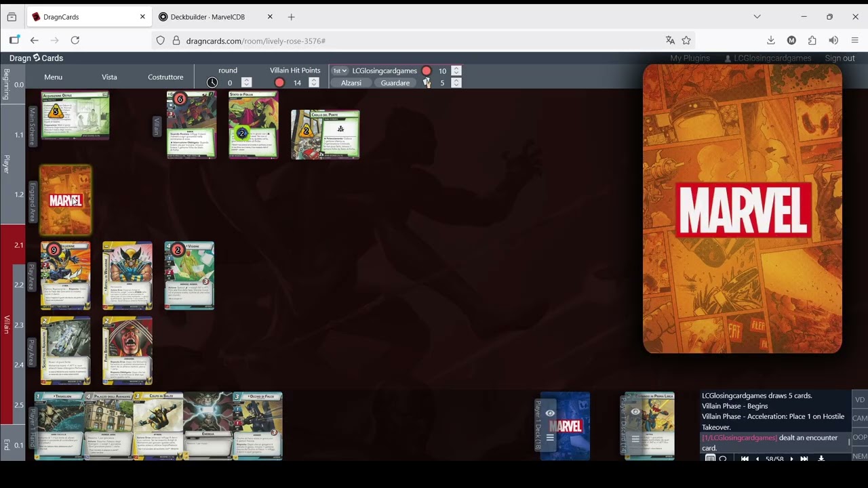Download the game log

tap(821, 459)
